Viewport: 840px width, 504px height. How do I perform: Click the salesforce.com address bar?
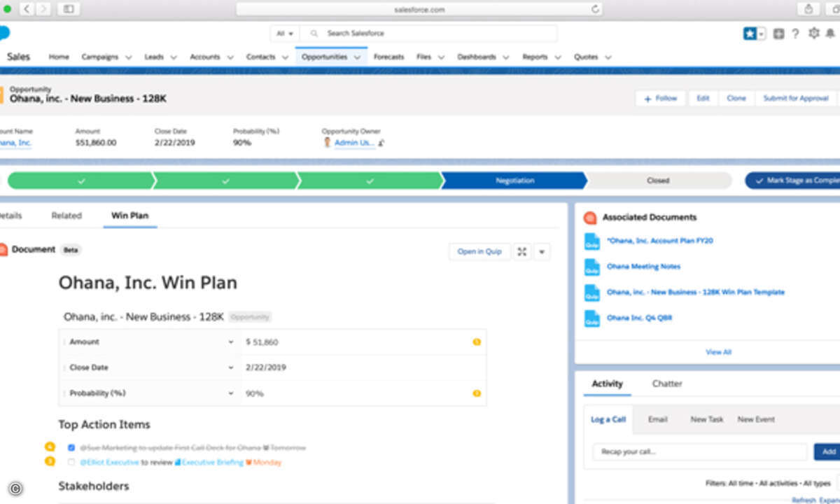click(420, 9)
